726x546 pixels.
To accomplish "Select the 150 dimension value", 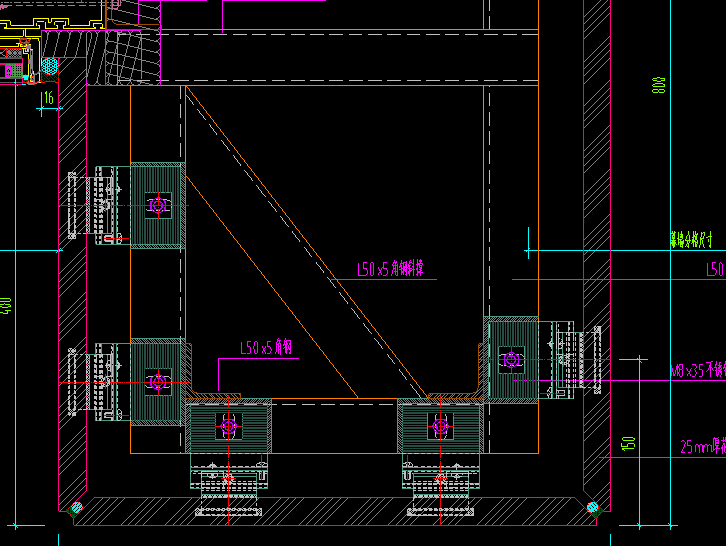I will pyautogui.click(x=628, y=443).
